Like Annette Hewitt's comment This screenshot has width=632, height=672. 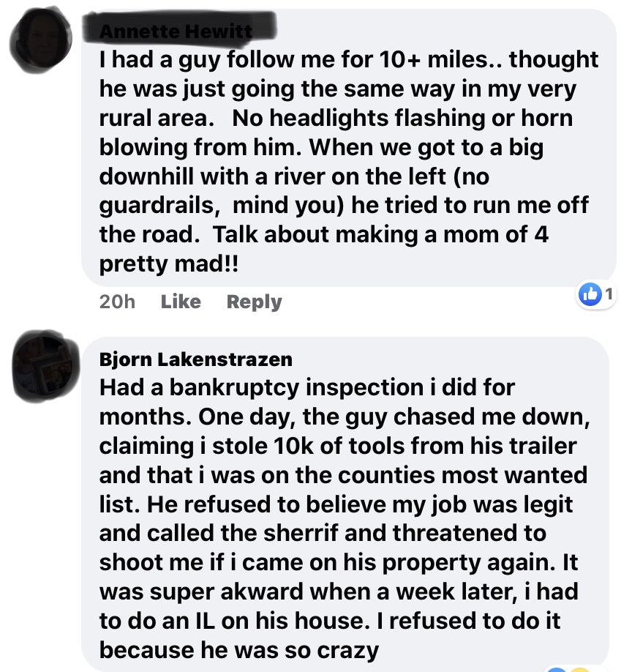click(x=180, y=302)
